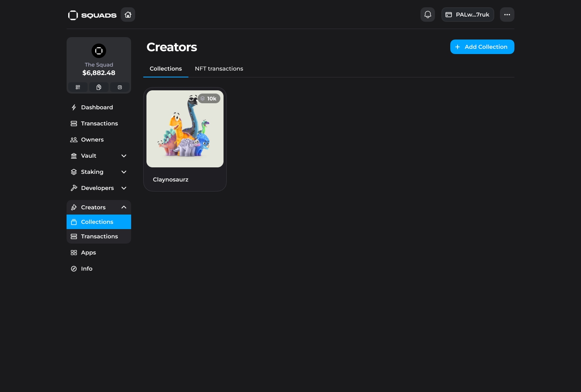Expand the Staking submenu chevron
581x392 pixels.
click(124, 172)
